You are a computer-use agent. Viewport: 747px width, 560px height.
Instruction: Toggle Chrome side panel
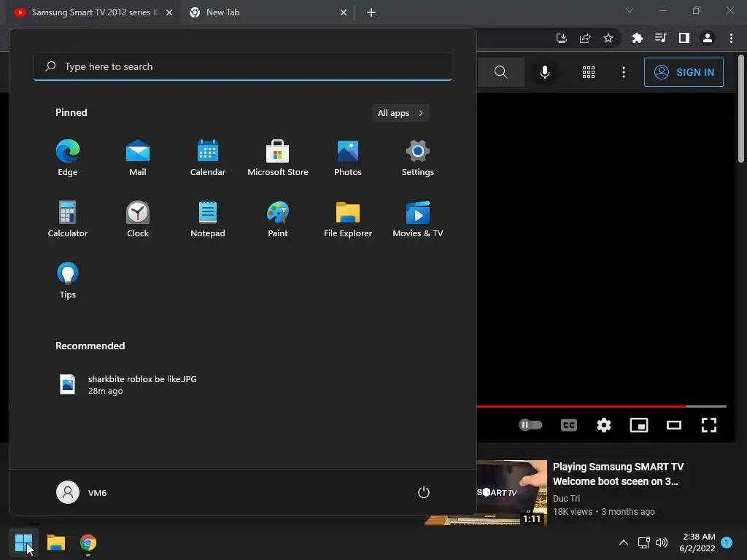(684, 38)
